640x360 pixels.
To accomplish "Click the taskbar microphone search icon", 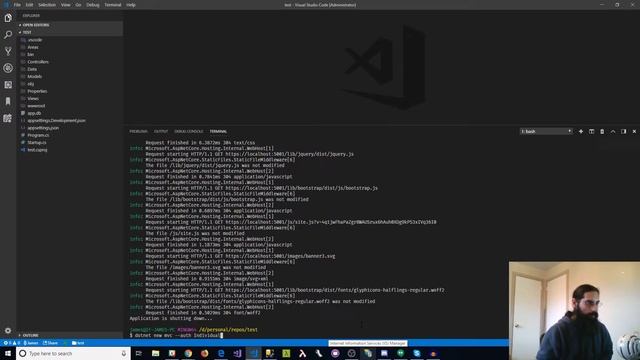I will pyautogui.click(x=124, y=353).
